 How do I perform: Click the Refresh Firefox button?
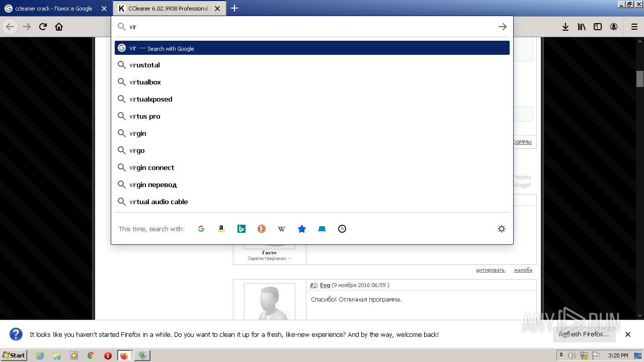tap(584, 334)
